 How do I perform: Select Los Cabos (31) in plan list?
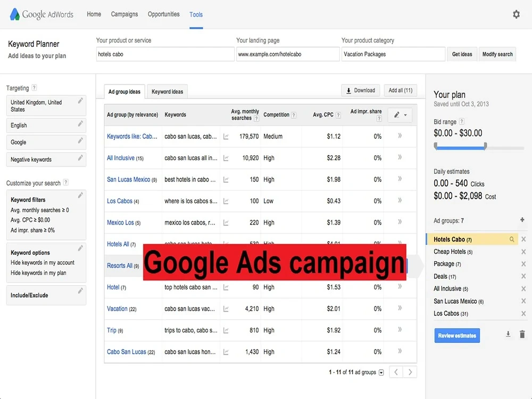pyautogui.click(x=451, y=313)
